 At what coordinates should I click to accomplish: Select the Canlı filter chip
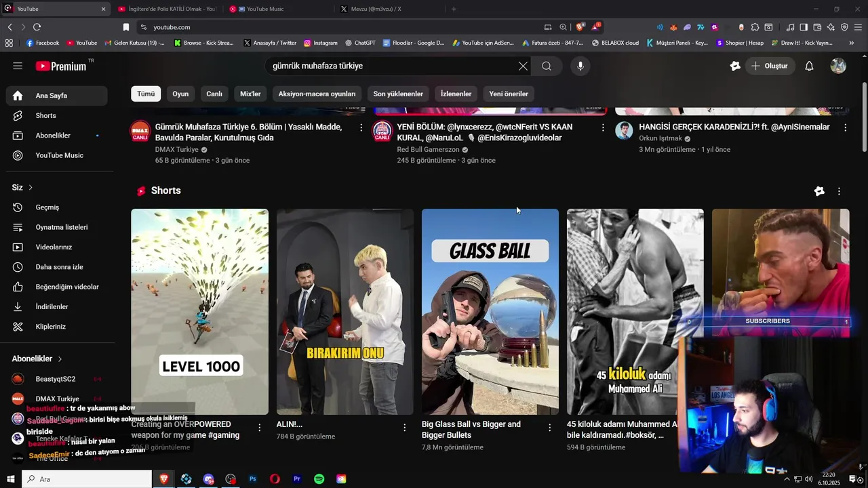click(214, 94)
